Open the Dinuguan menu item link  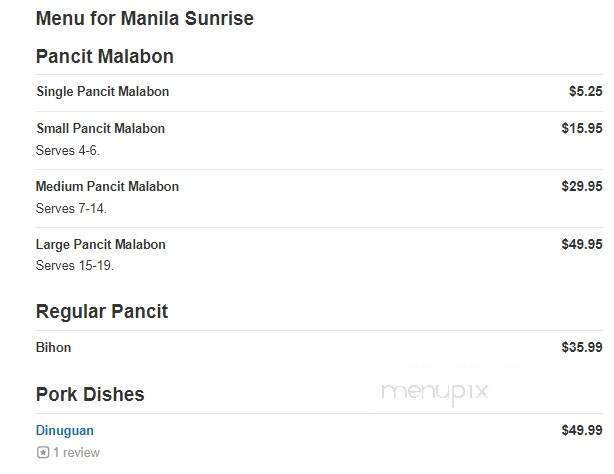[65, 431]
